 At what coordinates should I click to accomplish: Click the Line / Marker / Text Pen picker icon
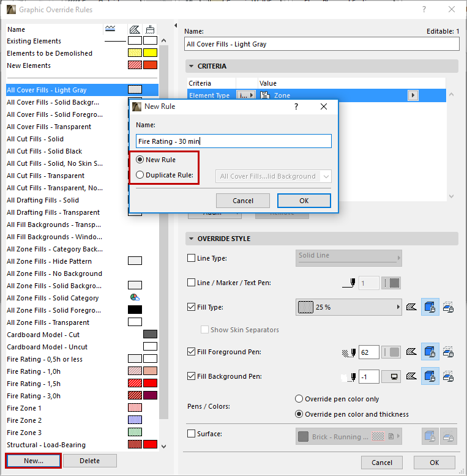click(x=349, y=283)
